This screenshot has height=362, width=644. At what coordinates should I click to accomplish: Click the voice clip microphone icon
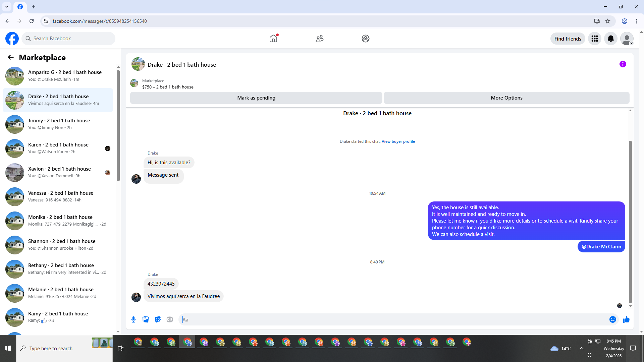(133, 319)
